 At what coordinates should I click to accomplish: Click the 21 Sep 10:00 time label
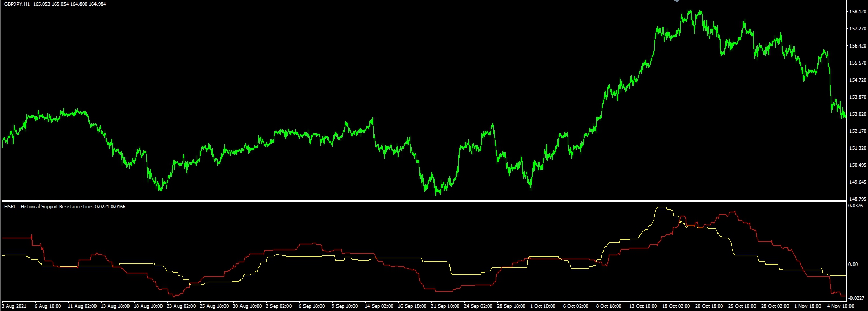(x=445, y=306)
